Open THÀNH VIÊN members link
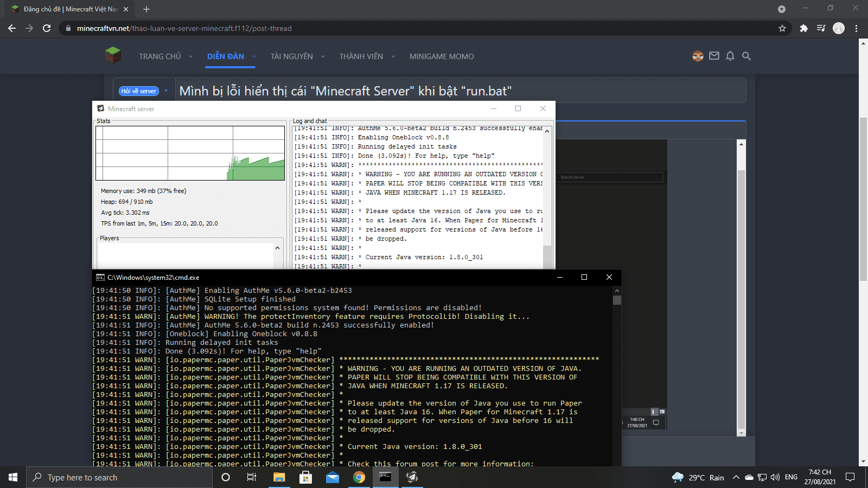 pos(361,56)
